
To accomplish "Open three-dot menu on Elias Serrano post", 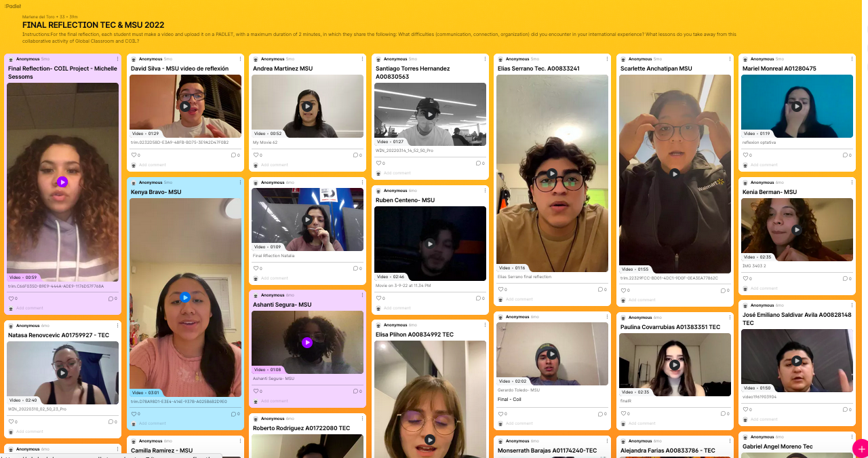I will 607,59.
